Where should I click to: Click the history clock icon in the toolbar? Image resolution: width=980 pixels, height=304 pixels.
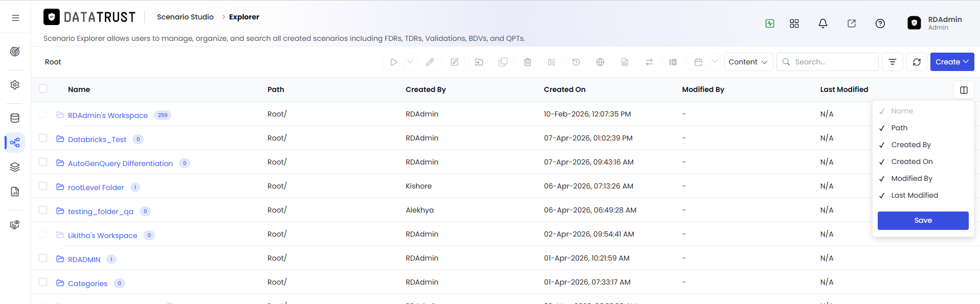click(x=576, y=62)
